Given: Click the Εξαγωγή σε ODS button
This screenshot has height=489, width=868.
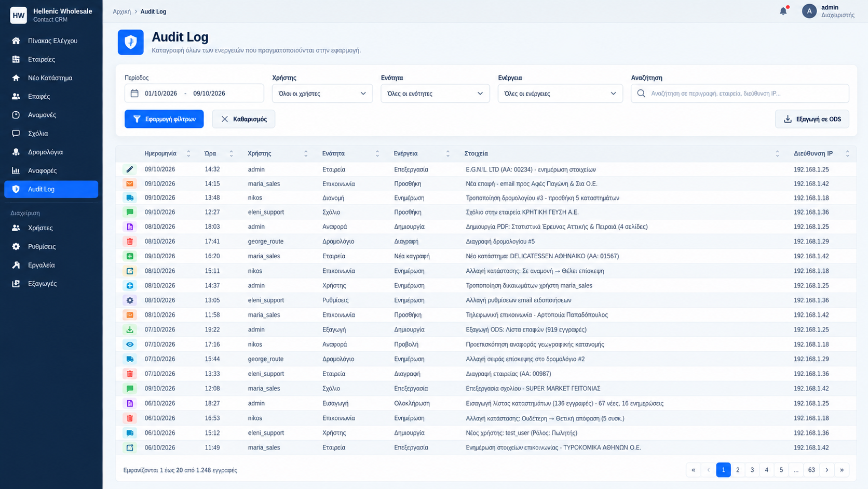Looking at the screenshot, I should 812,119.
